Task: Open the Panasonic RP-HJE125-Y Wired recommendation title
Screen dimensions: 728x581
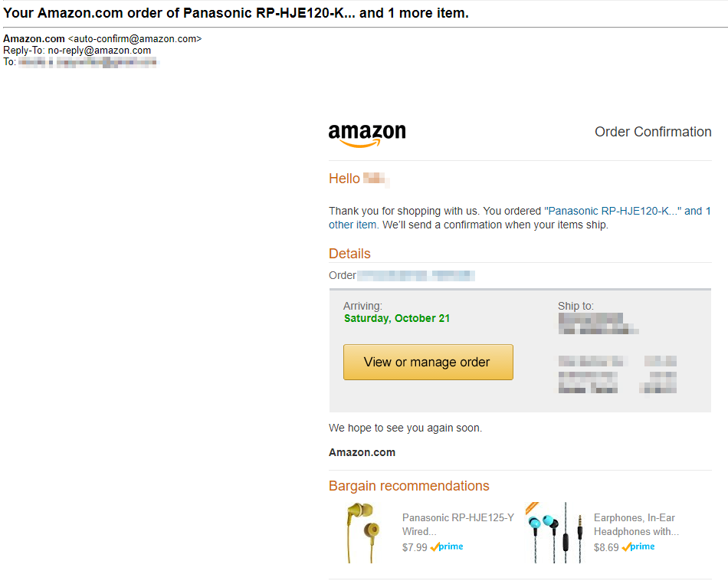Action: click(x=457, y=524)
